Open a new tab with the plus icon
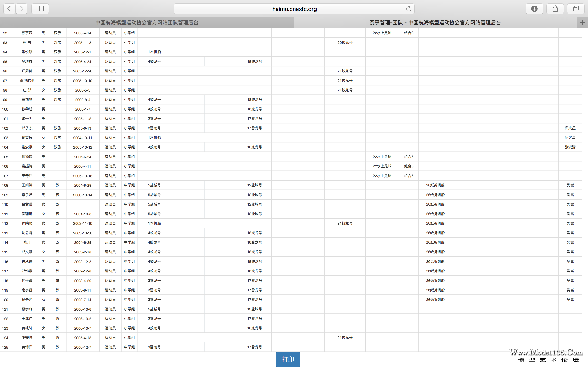The height and width of the screenshot is (367, 588). pos(582,23)
